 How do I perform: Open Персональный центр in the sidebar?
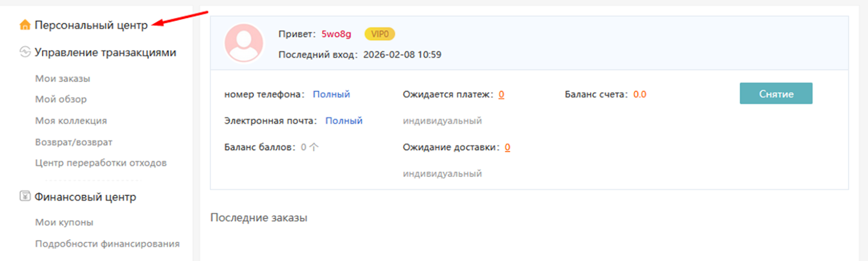point(91,25)
